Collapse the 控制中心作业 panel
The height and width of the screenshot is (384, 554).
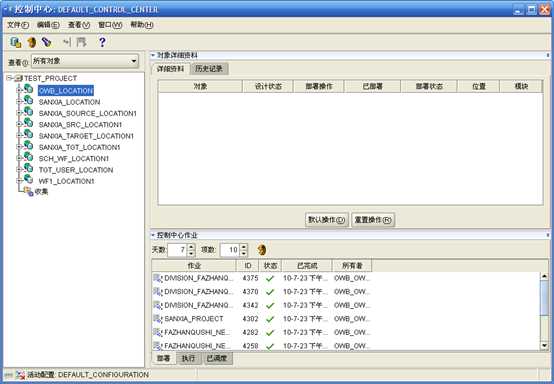153,235
